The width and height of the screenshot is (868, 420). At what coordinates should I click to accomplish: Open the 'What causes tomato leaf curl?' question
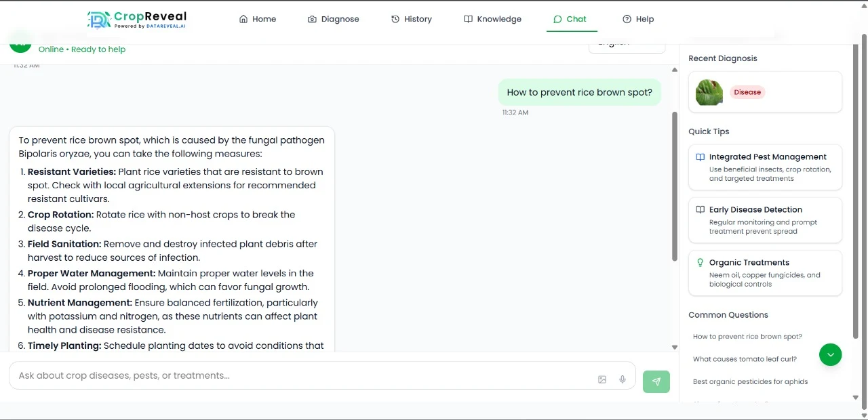pyautogui.click(x=745, y=358)
